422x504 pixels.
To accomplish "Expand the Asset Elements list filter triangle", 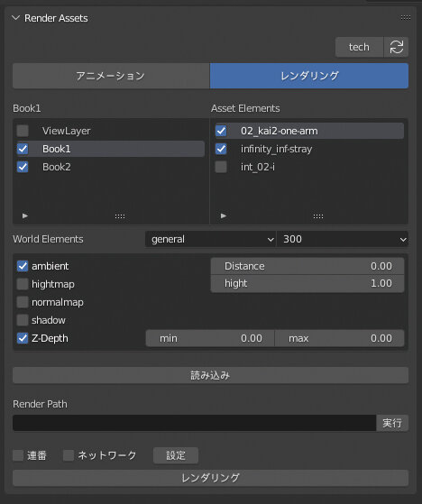I will (224, 215).
